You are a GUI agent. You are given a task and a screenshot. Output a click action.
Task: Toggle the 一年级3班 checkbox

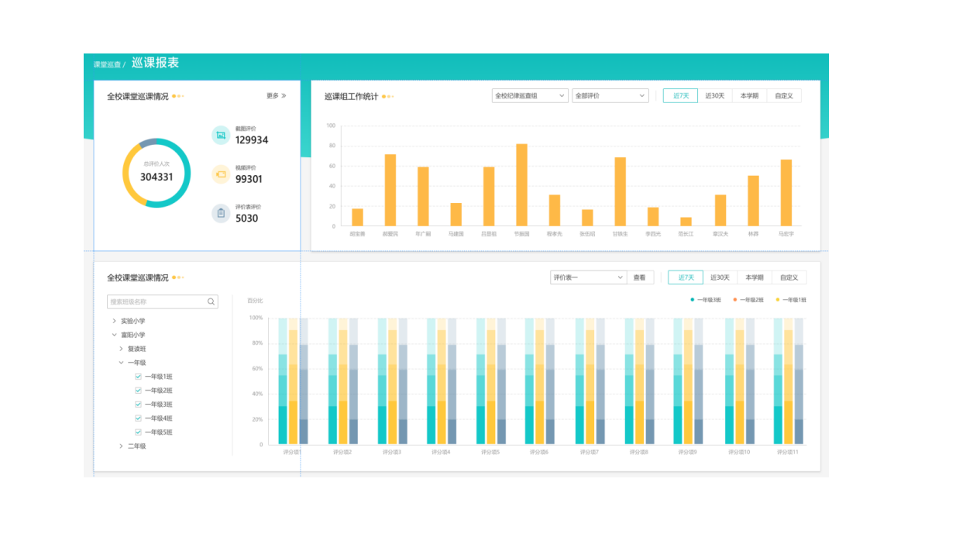coord(139,405)
